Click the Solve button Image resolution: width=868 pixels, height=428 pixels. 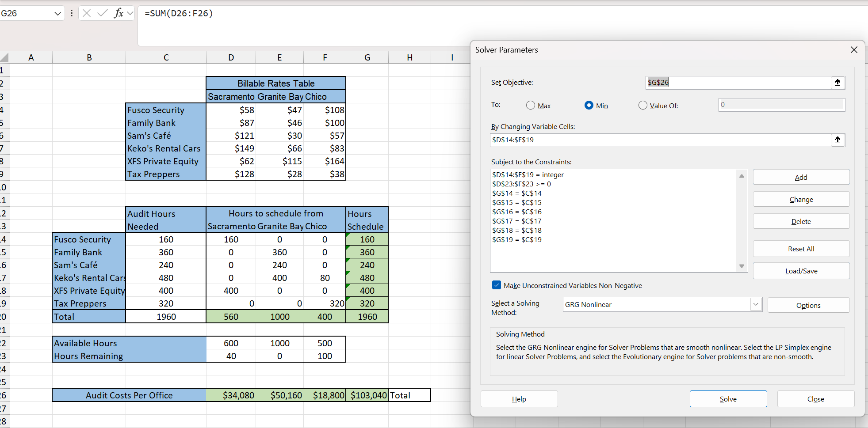[728, 399]
